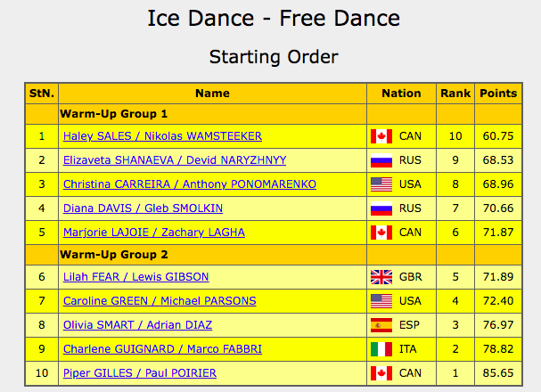Open Marjorie LAJOIE / Zachary LAGHA link
This screenshot has width=541, height=392.
(154, 233)
